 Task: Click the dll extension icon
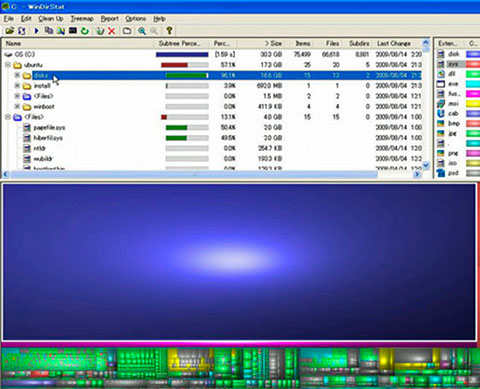(x=441, y=74)
